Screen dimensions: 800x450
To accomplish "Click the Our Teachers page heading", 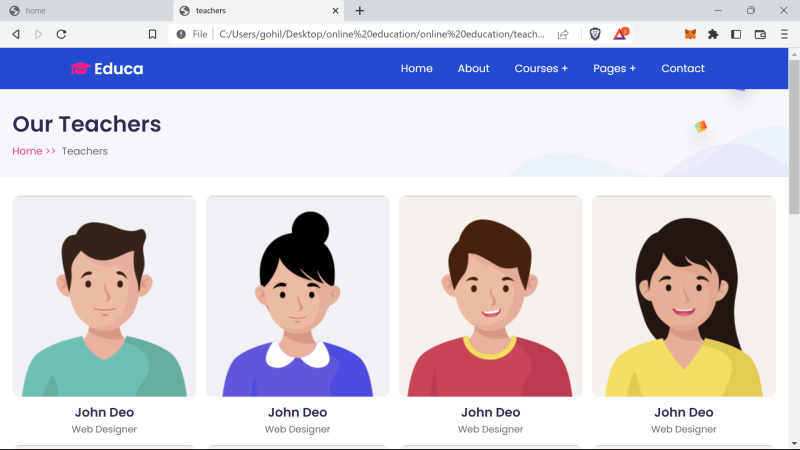I will (87, 124).
